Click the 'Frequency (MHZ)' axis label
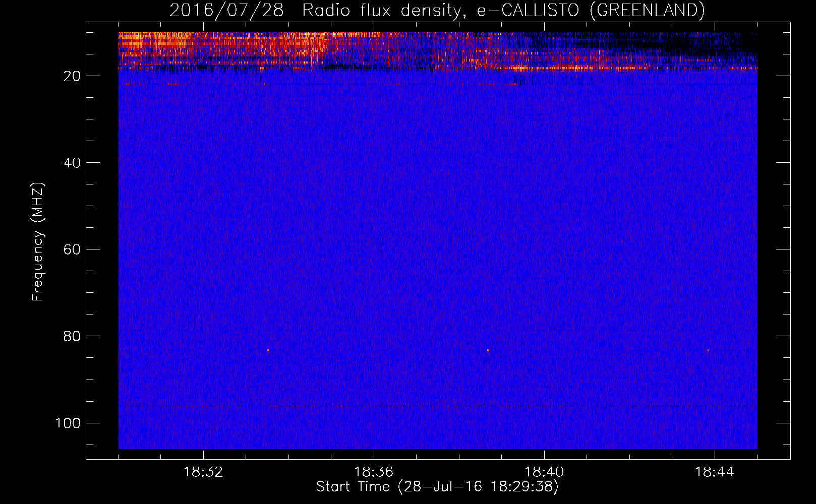 (x=38, y=242)
